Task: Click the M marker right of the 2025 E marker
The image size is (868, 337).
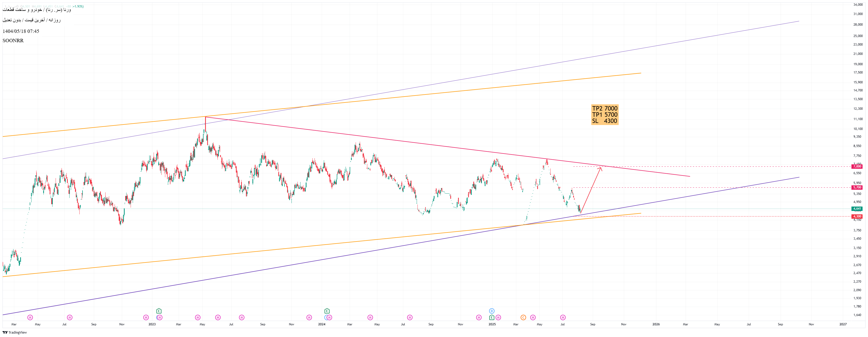Action: (498, 317)
